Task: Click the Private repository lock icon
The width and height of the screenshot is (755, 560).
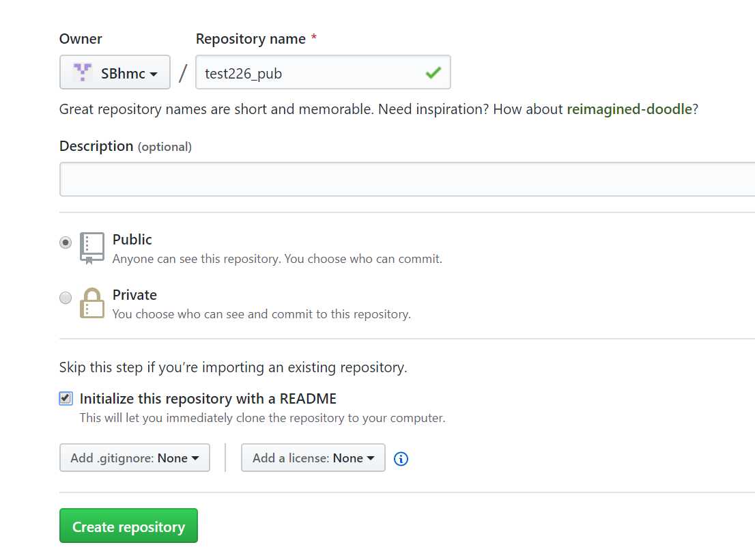Action: point(92,303)
